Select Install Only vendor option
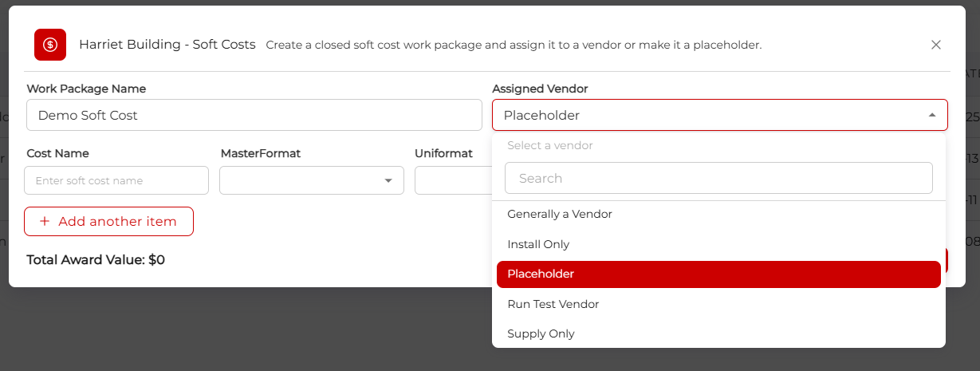This screenshot has width=980, height=371. click(718, 244)
